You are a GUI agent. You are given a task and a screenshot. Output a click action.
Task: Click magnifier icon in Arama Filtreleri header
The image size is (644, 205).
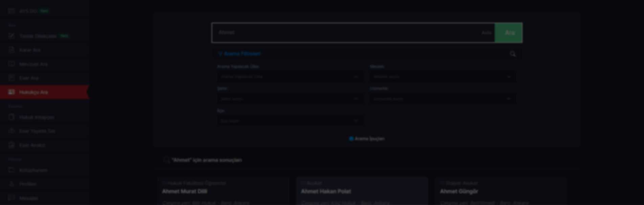pos(513,54)
